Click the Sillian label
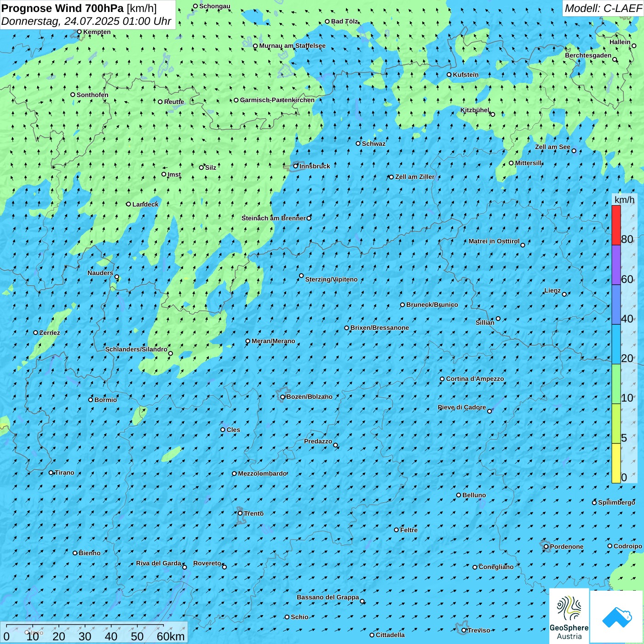 point(485,322)
